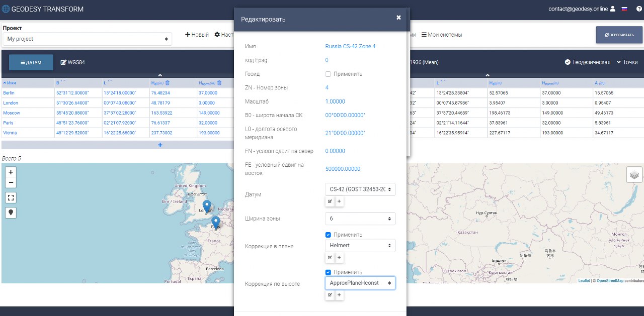Click the marker icon on the left map sidebar
644x316 pixels.
coord(11,213)
